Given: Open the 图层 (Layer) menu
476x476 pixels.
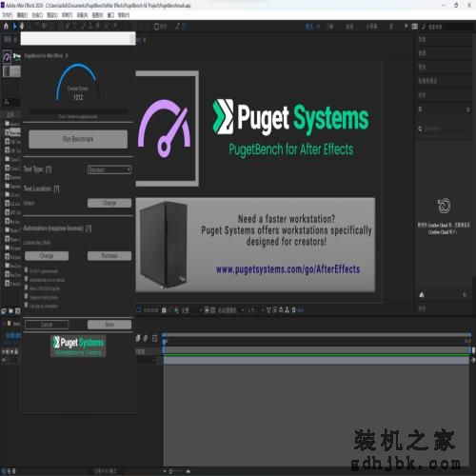Looking at the screenshot, I should (52, 15).
